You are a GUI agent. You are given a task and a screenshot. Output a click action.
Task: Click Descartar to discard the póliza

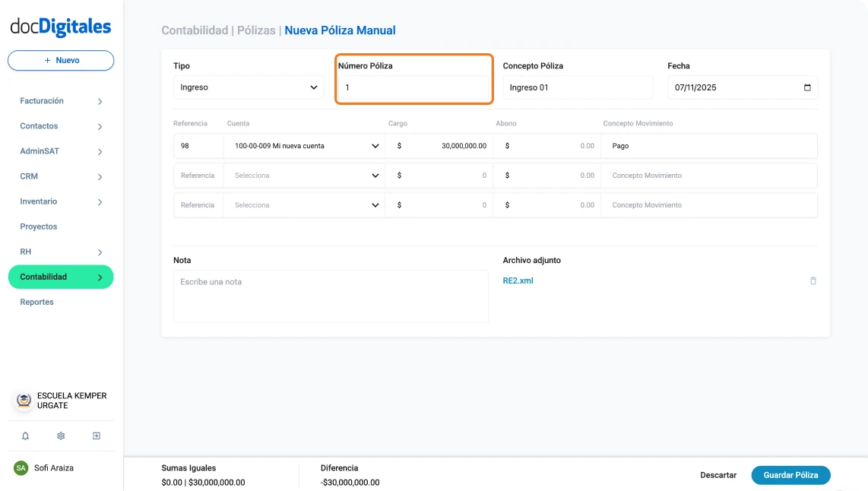tap(718, 475)
